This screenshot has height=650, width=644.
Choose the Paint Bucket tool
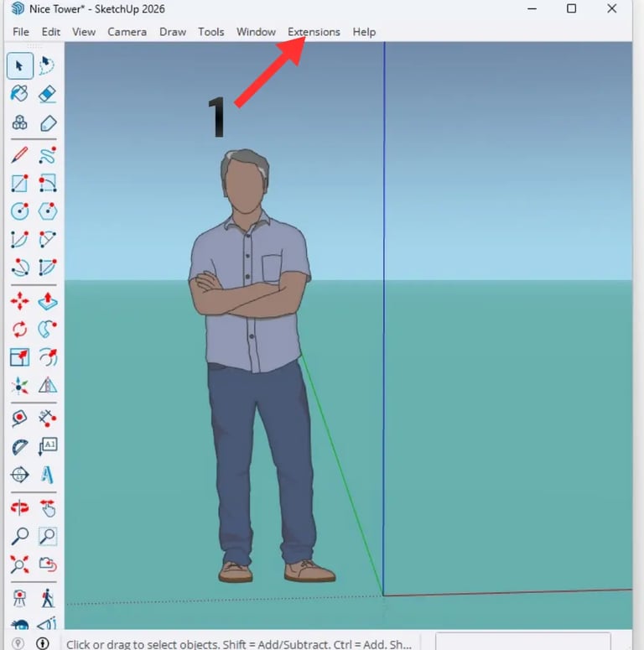pyautogui.click(x=19, y=94)
